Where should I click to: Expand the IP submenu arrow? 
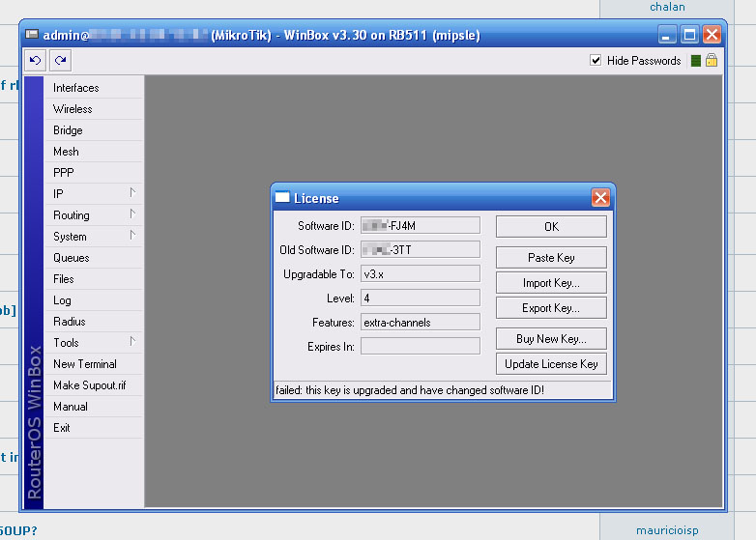(x=132, y=193)
